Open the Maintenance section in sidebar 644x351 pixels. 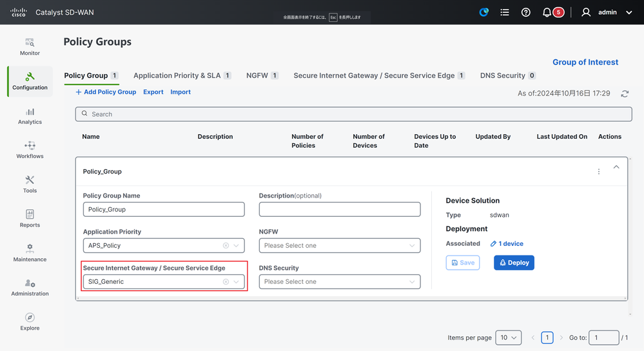point(30,253)
